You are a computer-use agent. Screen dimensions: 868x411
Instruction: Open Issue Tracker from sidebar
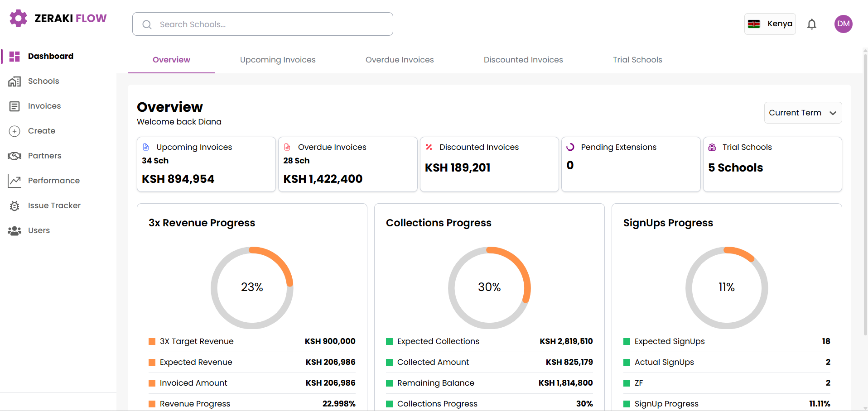coord(54,205)
